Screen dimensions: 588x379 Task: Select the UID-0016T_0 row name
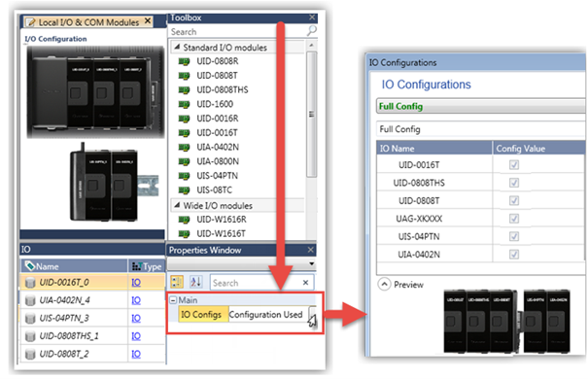[64, 282]
